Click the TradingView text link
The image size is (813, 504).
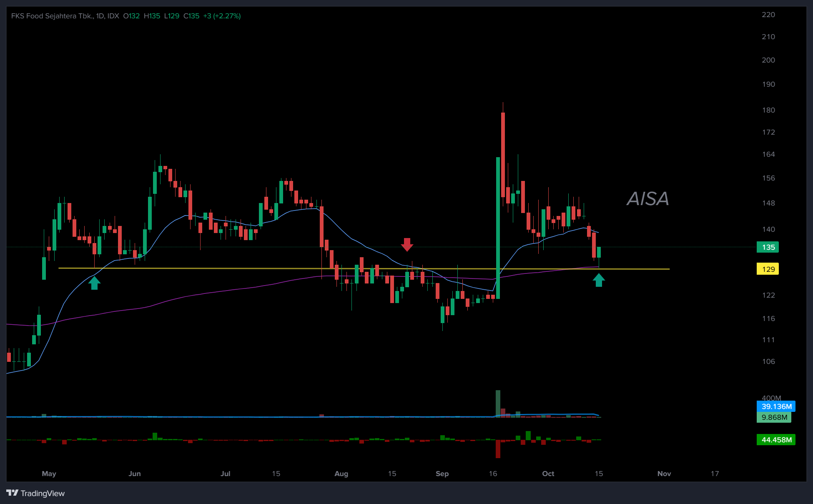click(43, 494)
